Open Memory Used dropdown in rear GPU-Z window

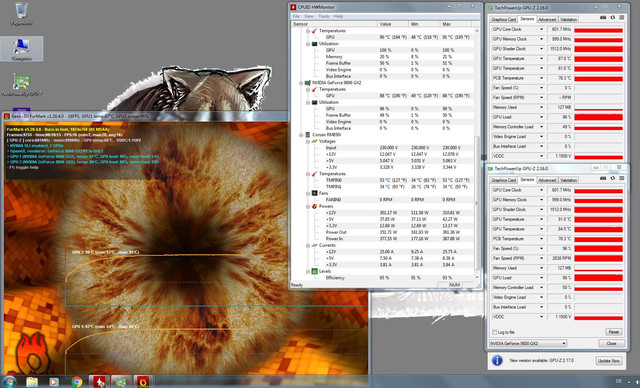pyautogui.click(x=541, y=107)
